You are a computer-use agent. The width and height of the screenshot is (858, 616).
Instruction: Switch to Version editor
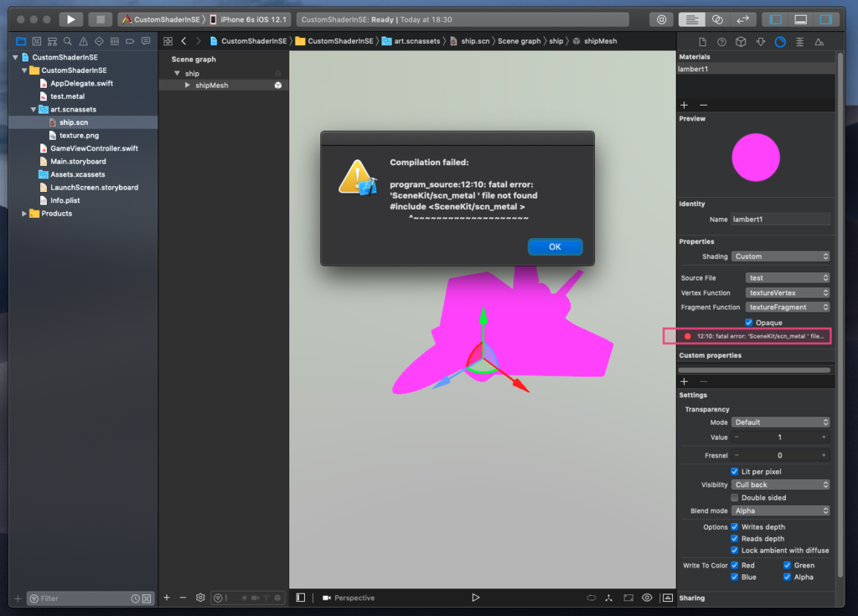[742, 19]
